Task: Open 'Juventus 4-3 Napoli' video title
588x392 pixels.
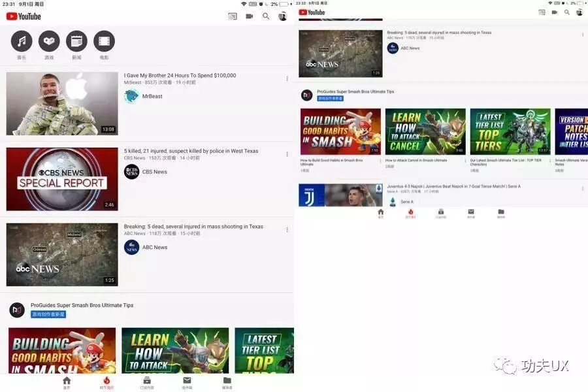Action: (x=454, y=186)
